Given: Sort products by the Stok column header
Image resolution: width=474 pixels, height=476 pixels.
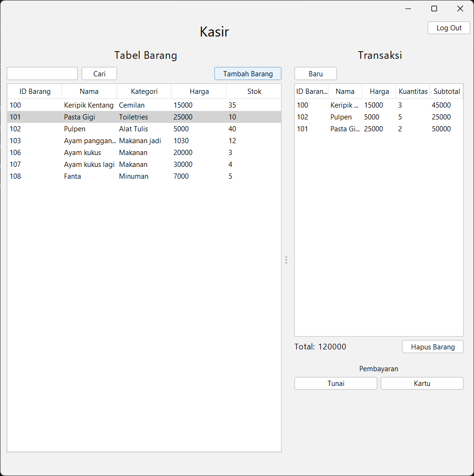Looking at the screenshot, I should click(254, 92).
